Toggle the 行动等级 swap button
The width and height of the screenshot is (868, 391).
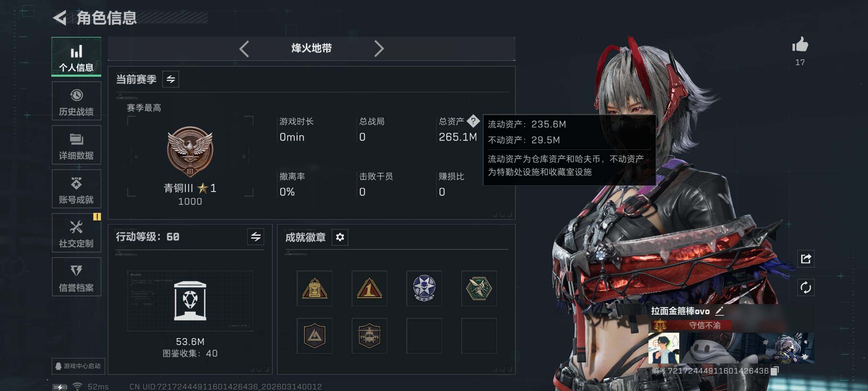pos(256,236)
